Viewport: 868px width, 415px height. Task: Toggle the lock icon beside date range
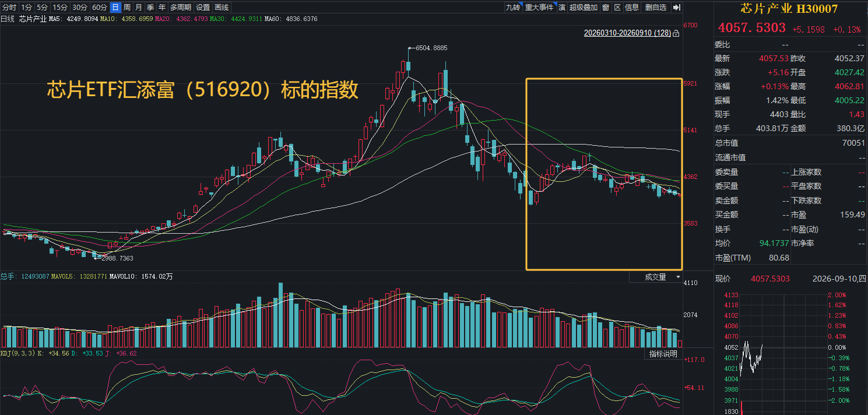point(676,34)
